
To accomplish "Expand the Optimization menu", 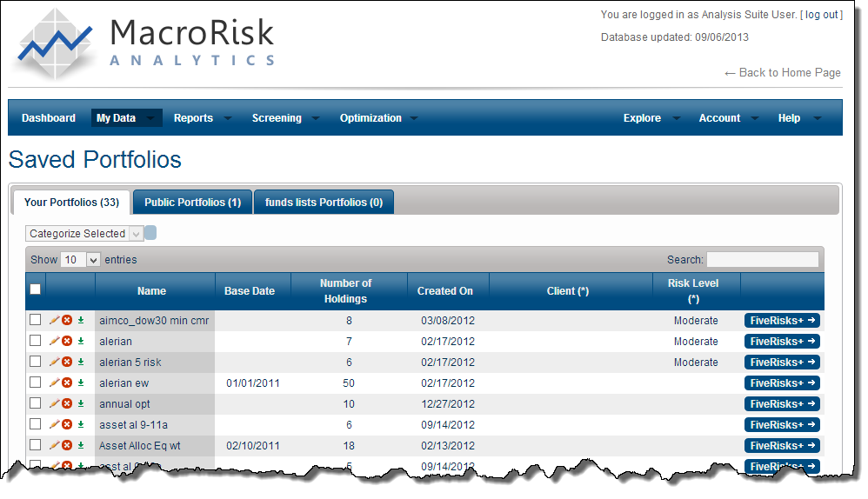I will click(378, 118).
